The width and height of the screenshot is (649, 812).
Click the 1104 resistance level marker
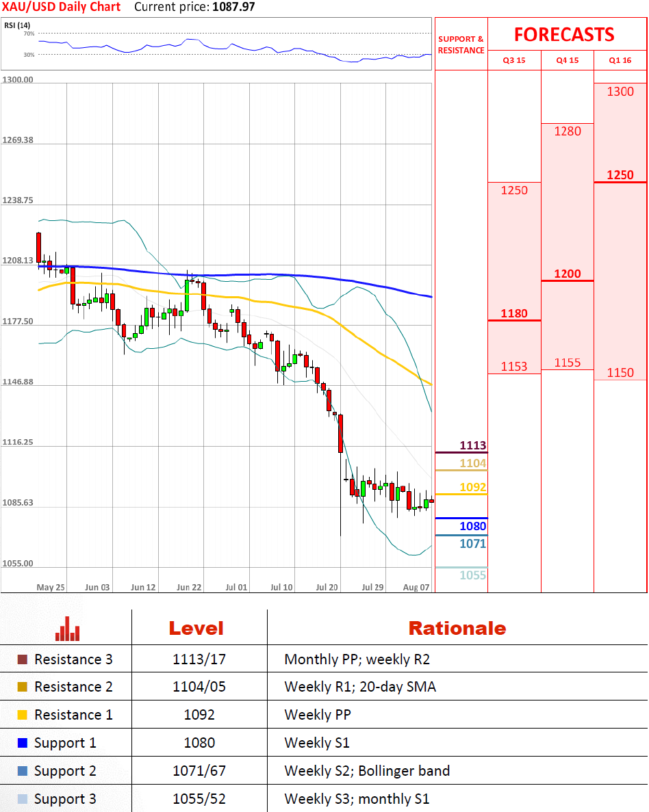(473, 463)
